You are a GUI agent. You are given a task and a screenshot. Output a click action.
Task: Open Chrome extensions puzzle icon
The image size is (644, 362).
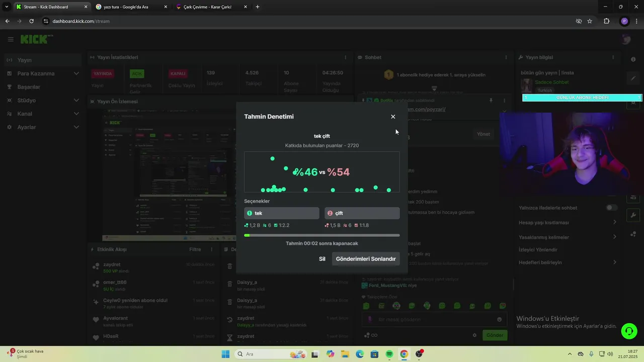606,21
